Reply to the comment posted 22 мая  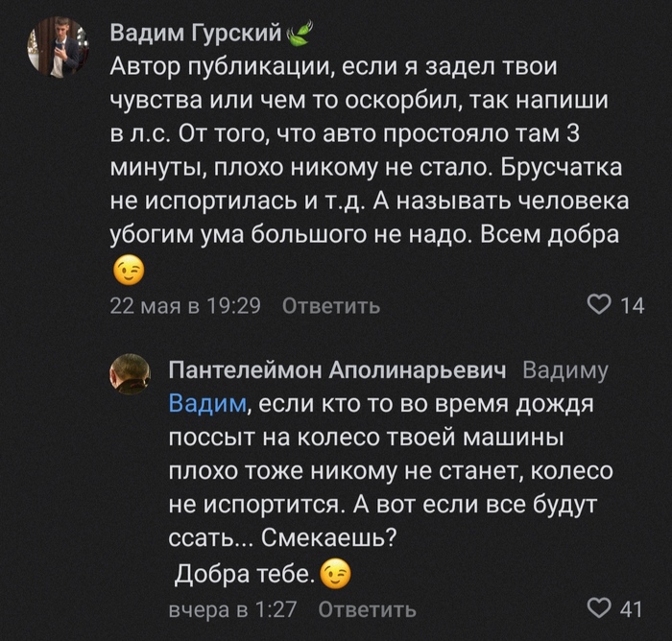click(x=331, y=307)
